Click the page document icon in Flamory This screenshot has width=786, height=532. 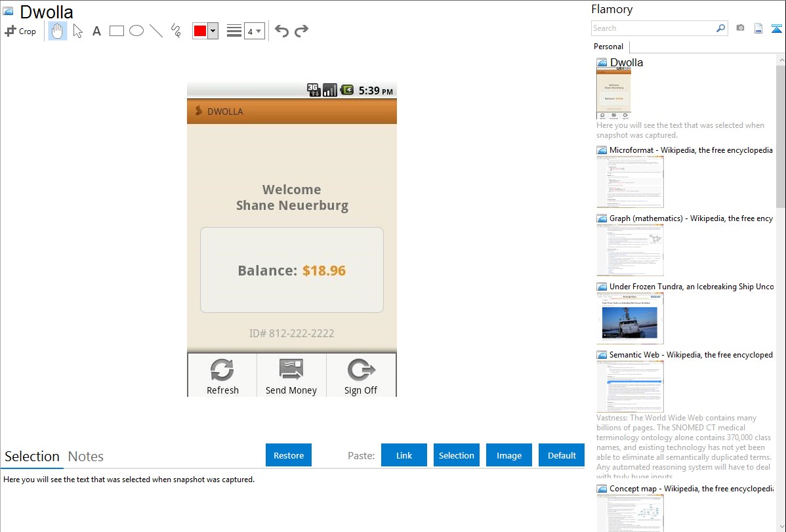(758, 28)
